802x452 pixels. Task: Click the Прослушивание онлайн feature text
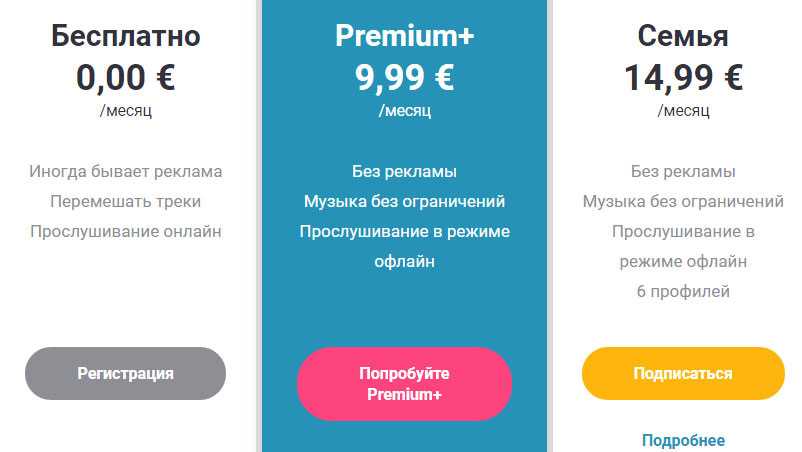[126, 232]
